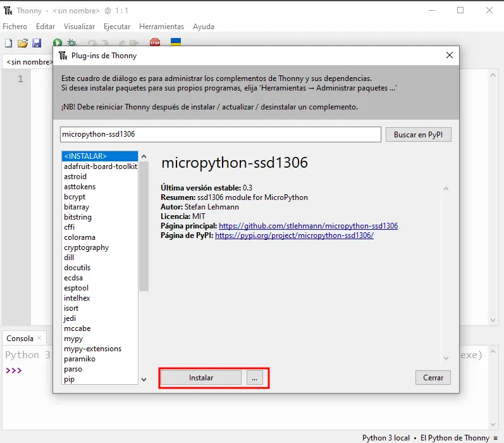Click the Step out icon in toolbar

point(122,42)
